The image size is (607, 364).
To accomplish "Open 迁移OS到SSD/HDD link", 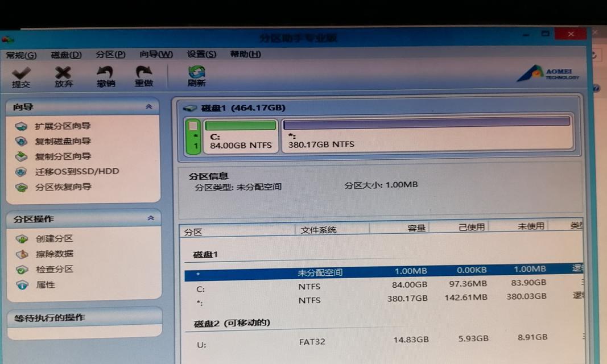I will point(77,171).
